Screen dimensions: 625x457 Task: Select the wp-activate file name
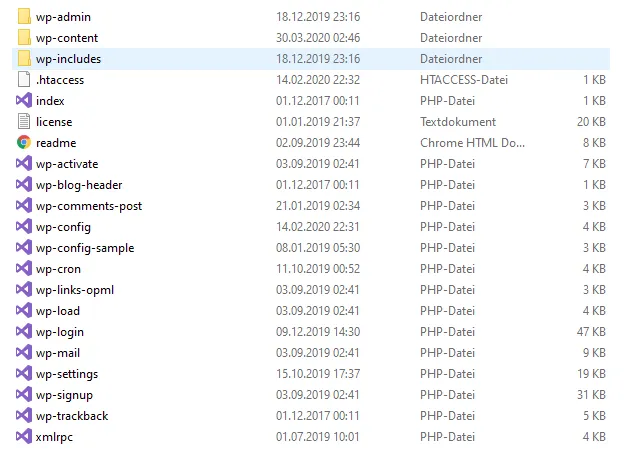coord(67,164)
